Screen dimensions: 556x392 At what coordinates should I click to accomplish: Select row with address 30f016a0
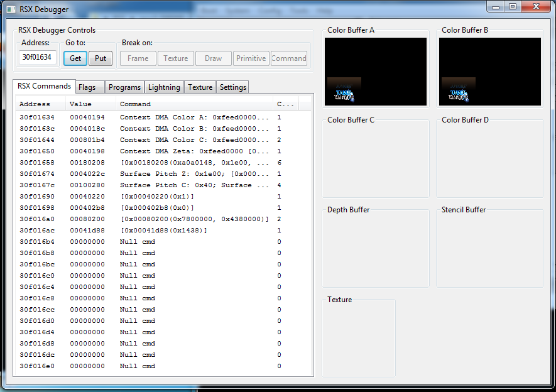tap(163, 219)
